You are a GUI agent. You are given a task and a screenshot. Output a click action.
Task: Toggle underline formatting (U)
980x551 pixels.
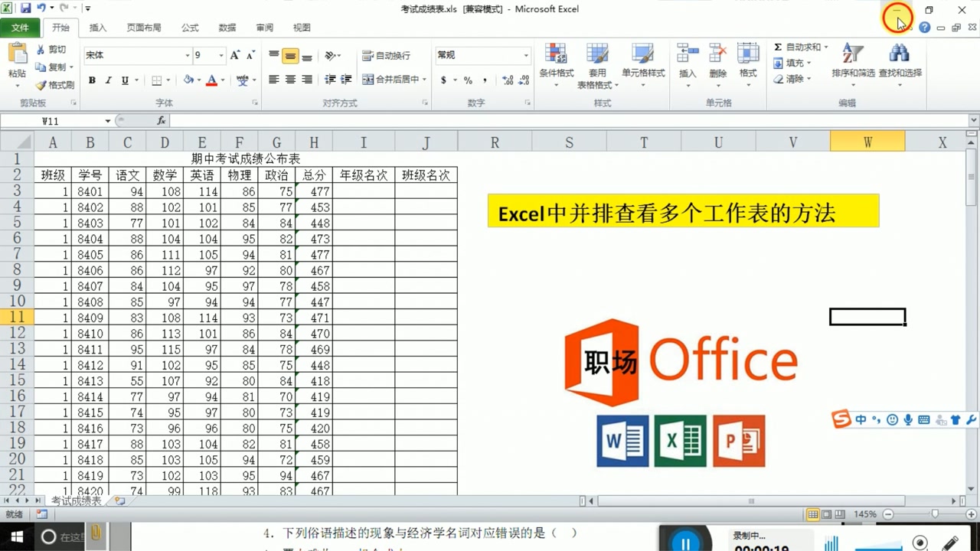(x=125, y=80)
